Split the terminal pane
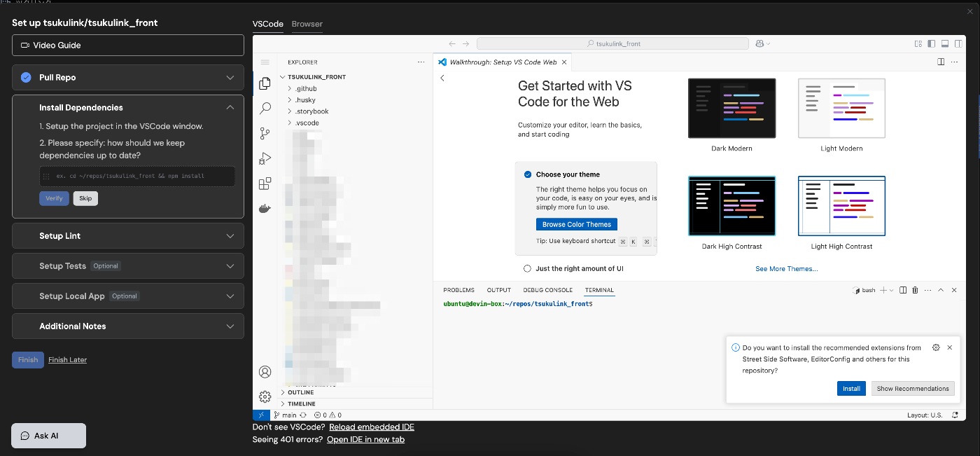Viewport: 980px width, 456px height. click(903, 290)
